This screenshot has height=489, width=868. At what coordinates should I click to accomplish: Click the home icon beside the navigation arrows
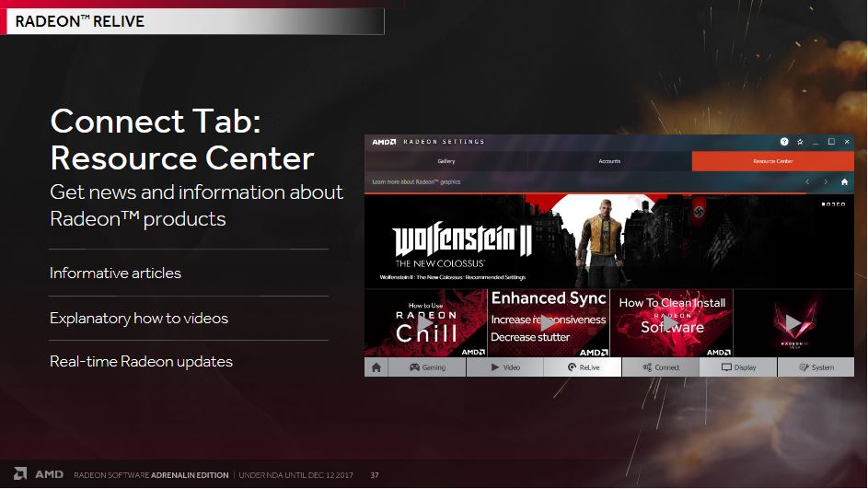pyautogui.click(x=844, y=181)
